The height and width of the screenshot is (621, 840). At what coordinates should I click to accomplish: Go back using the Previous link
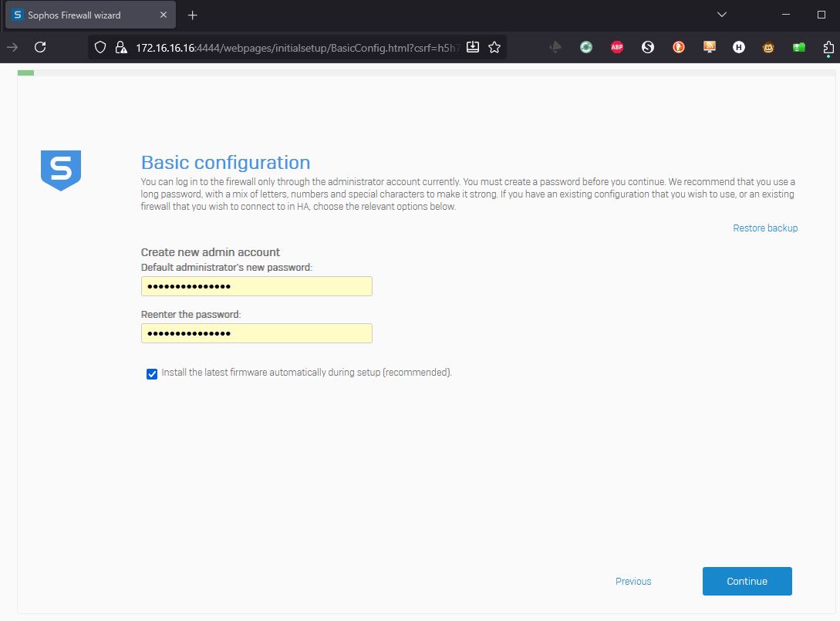pos(633,582)
